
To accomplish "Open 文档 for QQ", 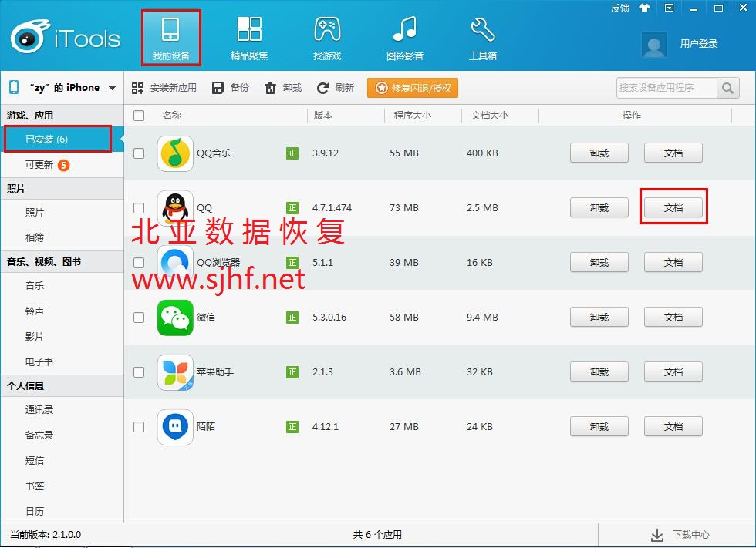I will pos(673,208).
